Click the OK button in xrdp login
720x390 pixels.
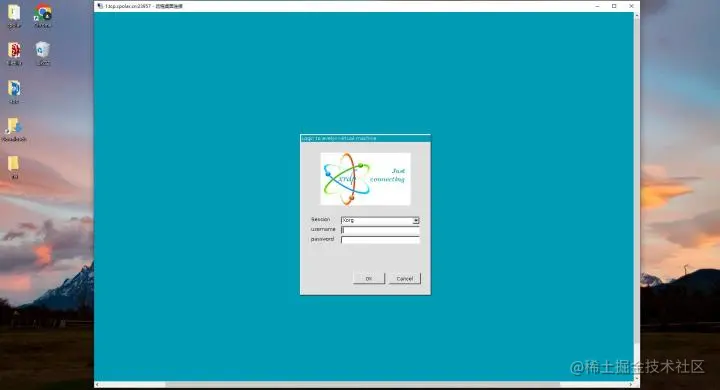tap(369, 278)
